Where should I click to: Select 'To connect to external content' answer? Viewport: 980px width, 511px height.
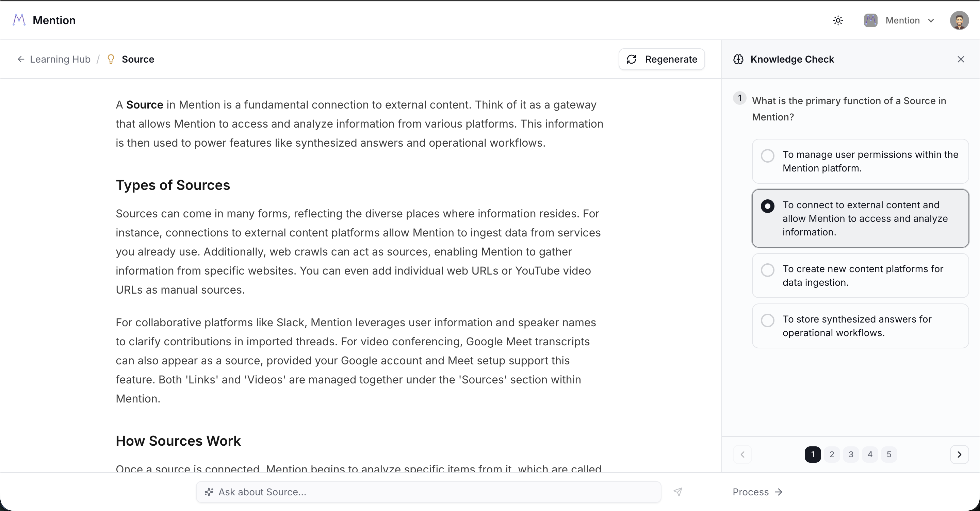860,218
